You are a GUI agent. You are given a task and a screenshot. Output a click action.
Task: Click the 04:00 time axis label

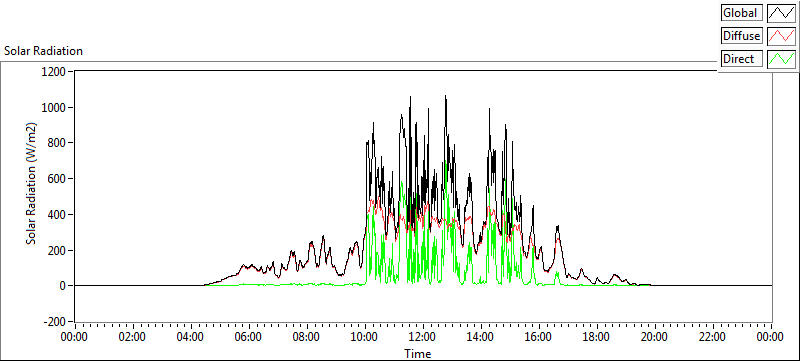click(x=190, y=337)
